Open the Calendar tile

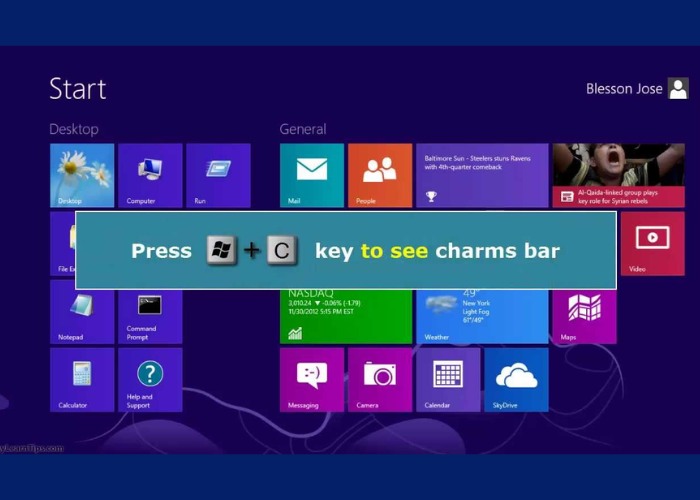448,379
